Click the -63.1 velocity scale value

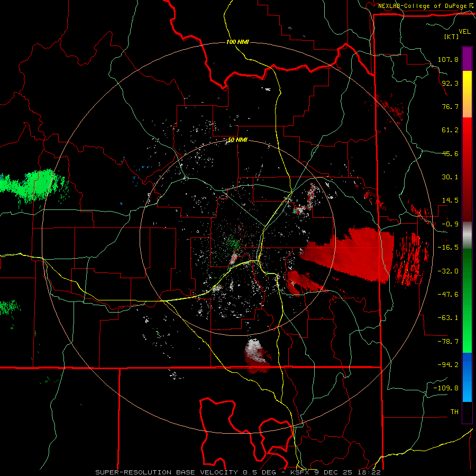tap(448, 318)
